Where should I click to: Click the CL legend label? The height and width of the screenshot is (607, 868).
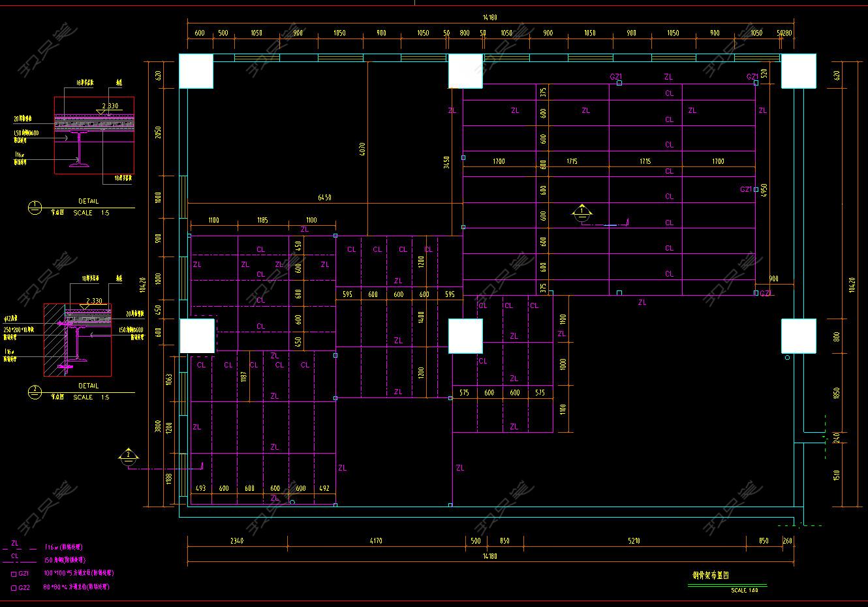(15, 556)
